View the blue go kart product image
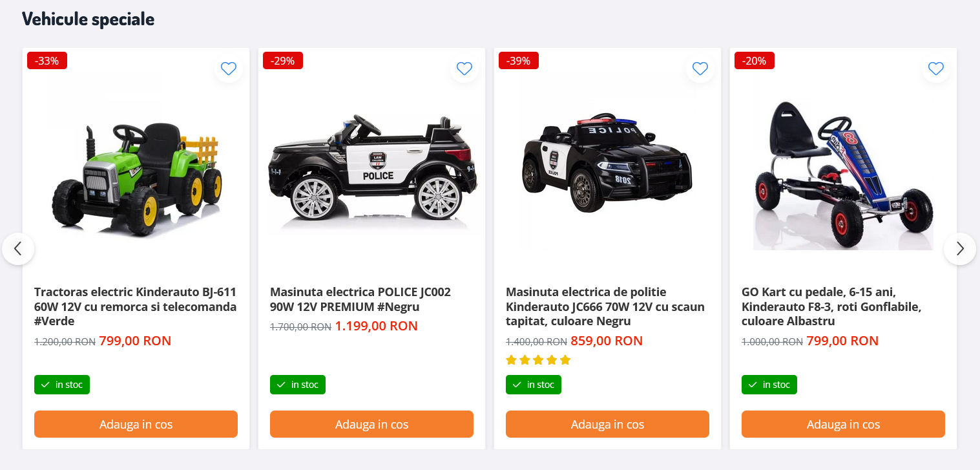 click(843, 173)
